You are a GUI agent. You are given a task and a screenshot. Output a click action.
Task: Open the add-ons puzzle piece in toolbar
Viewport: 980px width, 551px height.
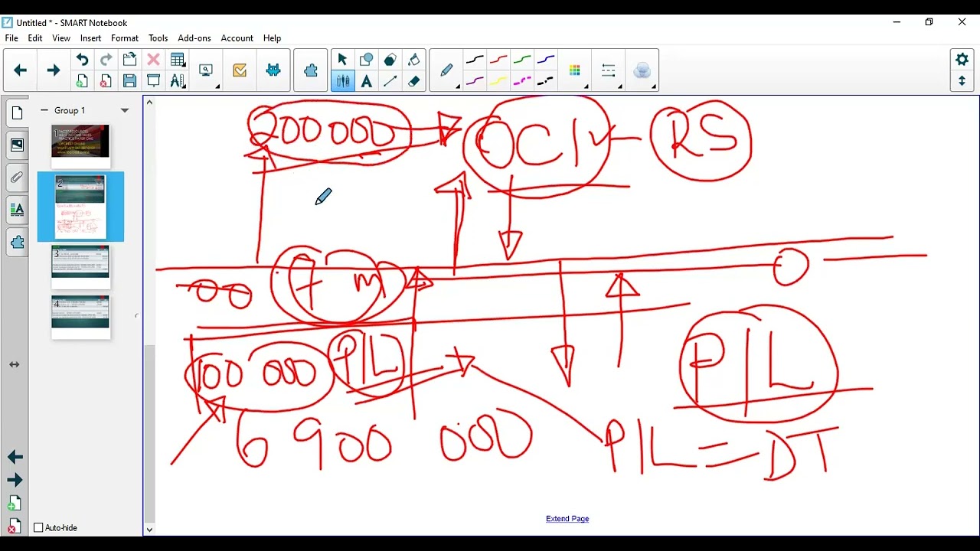[311, 70]
